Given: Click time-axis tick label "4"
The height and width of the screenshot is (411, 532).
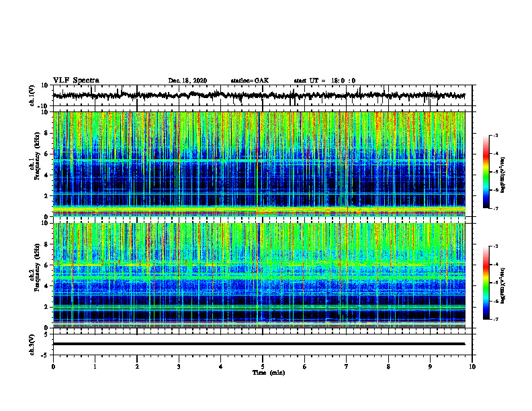Looking at the screenshot, I should point(221,367).
